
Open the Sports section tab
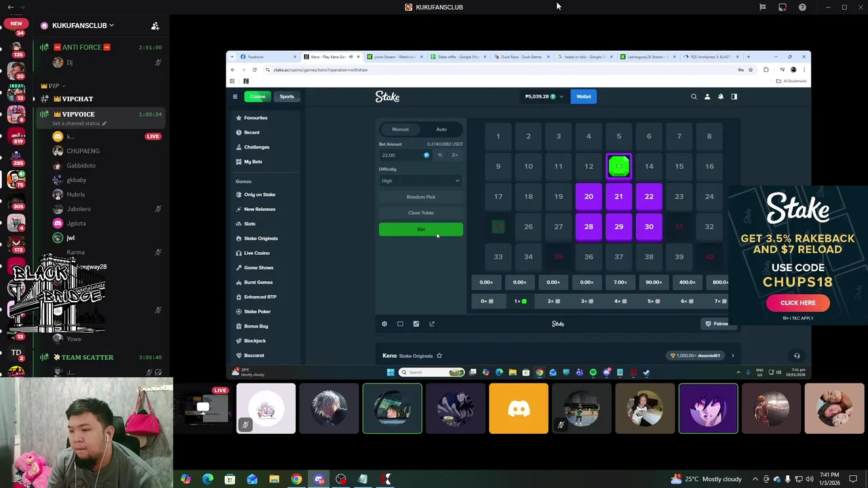click(287, 97)
